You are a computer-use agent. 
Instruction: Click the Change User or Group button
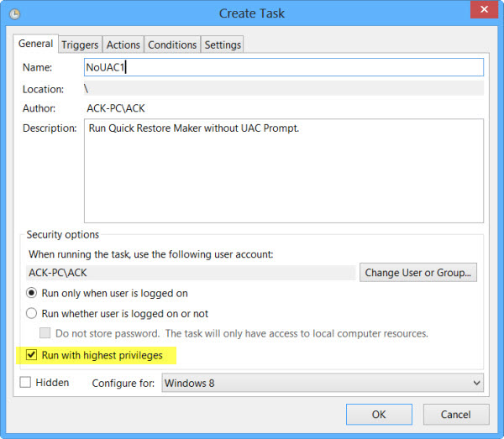coord(418,273)
